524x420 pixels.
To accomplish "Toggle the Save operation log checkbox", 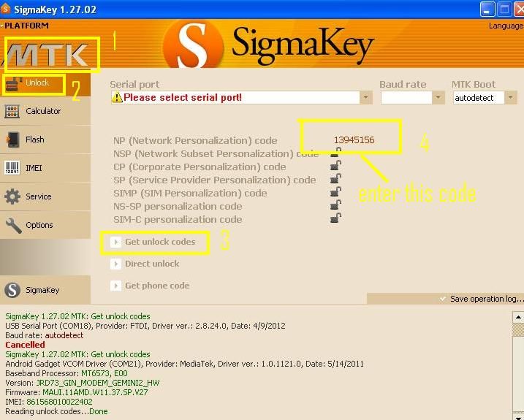I will (x=443, y=299).
